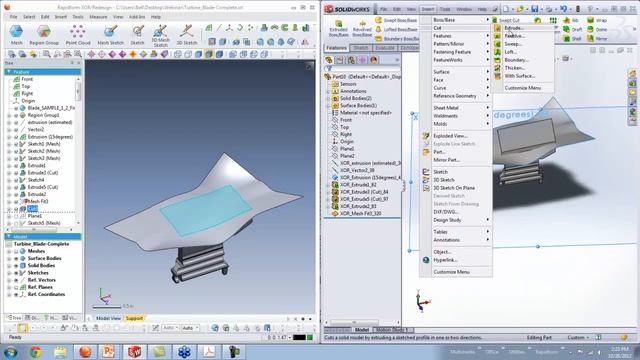Open the Boss/Base submenu
Viewport: 640px width, 360px height.
(460, 20)
